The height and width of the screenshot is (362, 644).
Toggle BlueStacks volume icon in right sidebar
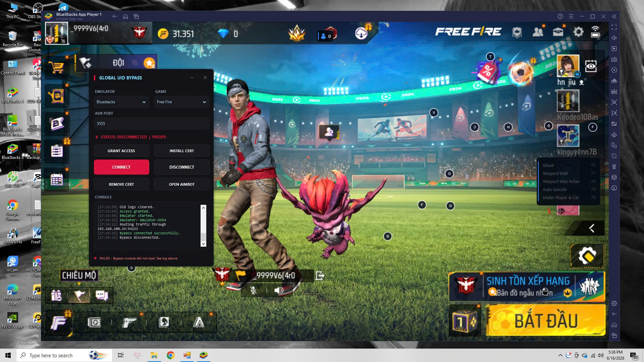tap(614, 38)
